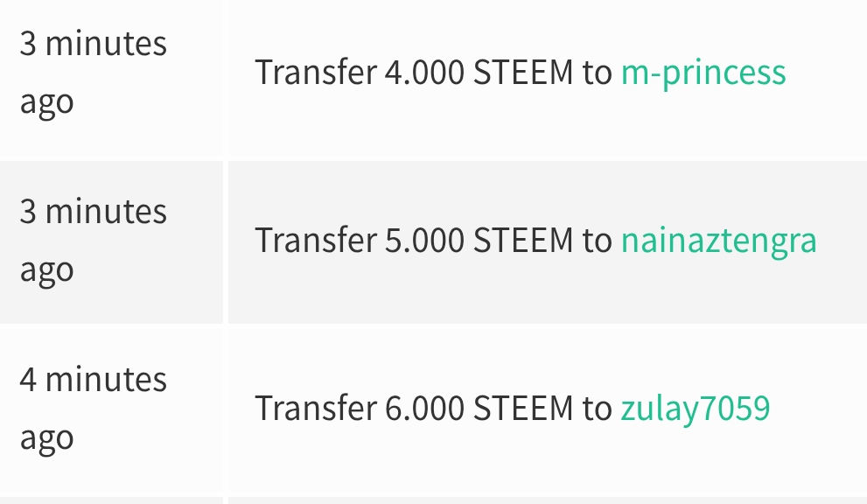Select the '4 minutes ago' timestamp cell
This screenshot has width=867, height=504.
[x=111, y=410]
